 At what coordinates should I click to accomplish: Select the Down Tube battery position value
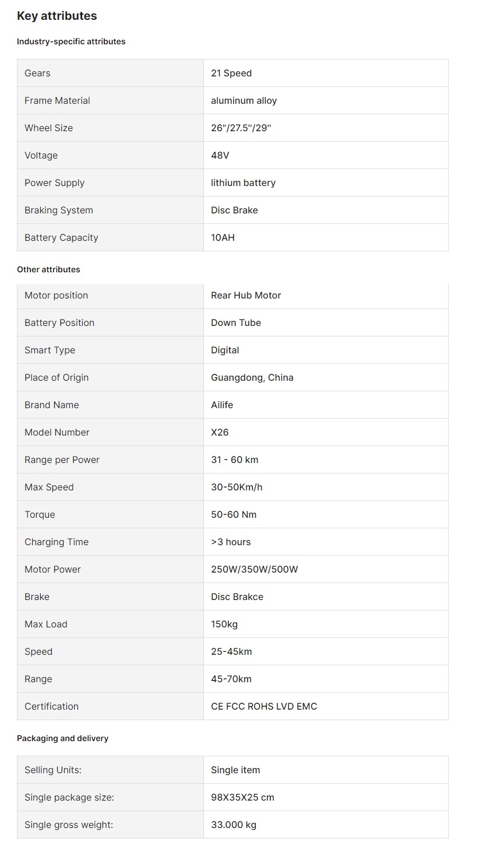236,323
